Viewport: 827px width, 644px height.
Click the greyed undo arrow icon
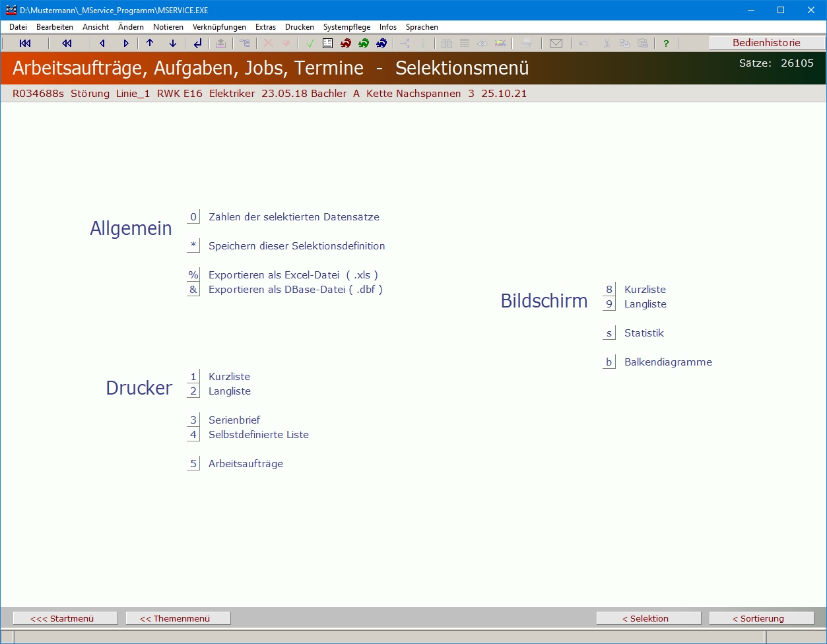click(583, 44)
